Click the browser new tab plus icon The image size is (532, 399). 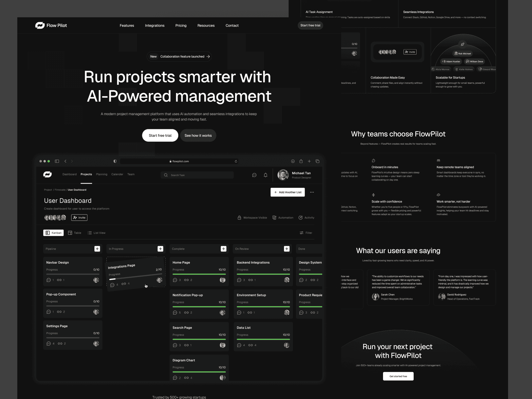[309, 161]
